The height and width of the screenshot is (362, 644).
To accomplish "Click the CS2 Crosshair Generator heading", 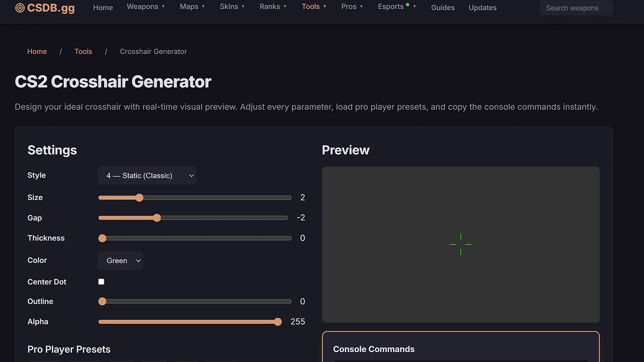I will pyautogui.click(x=113, y=82).
